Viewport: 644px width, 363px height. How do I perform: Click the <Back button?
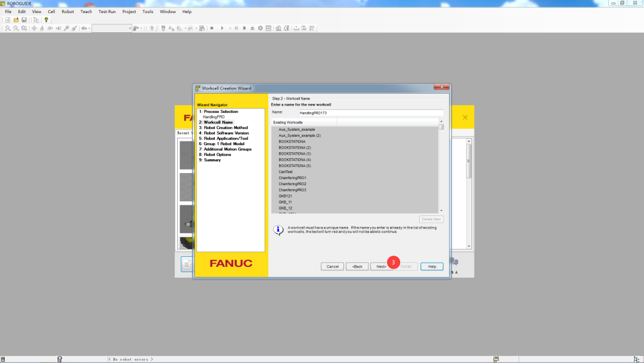click(357, 266)
